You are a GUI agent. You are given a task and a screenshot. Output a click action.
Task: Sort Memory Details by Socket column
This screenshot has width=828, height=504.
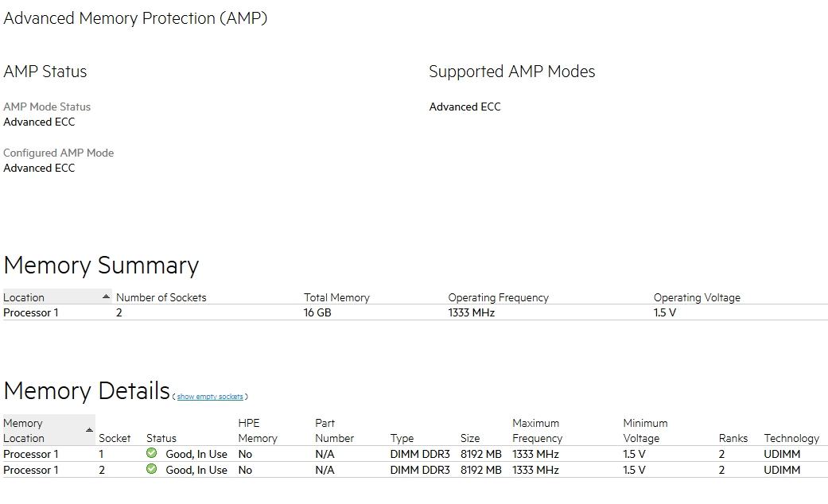(x=115, y=438)
